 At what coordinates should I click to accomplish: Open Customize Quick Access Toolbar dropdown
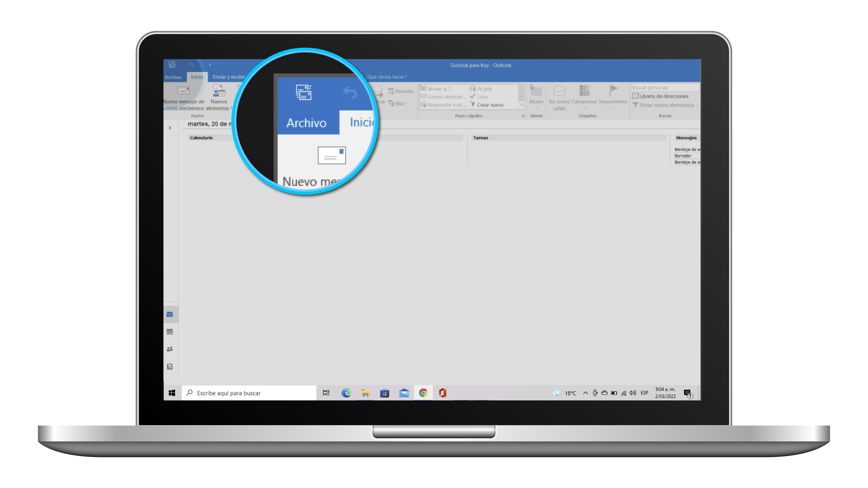tap(210, 65)
